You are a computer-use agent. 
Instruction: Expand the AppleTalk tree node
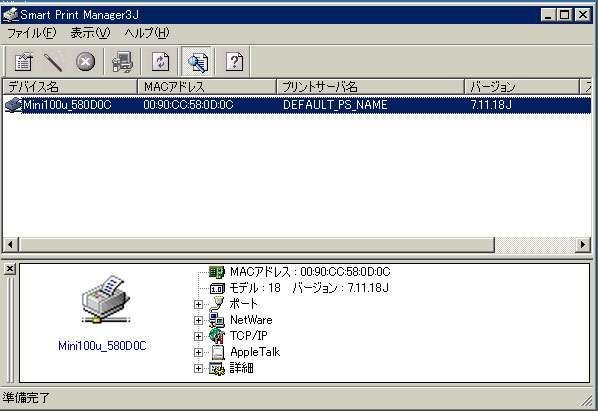(x=198, y=352)
